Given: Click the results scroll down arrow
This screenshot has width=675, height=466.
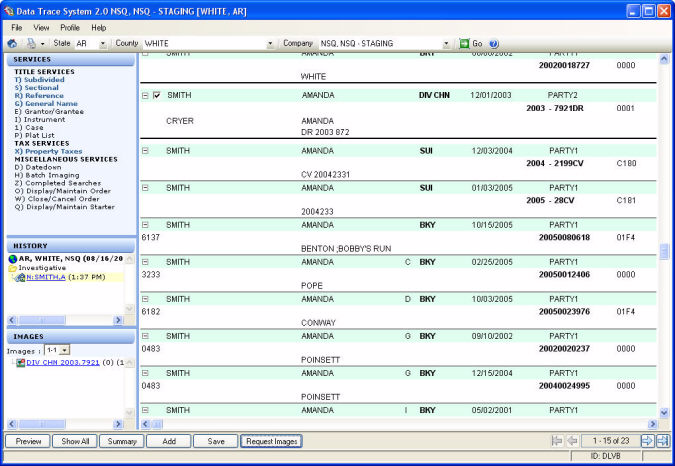Looking at the screenshot, I should point(664,413).
